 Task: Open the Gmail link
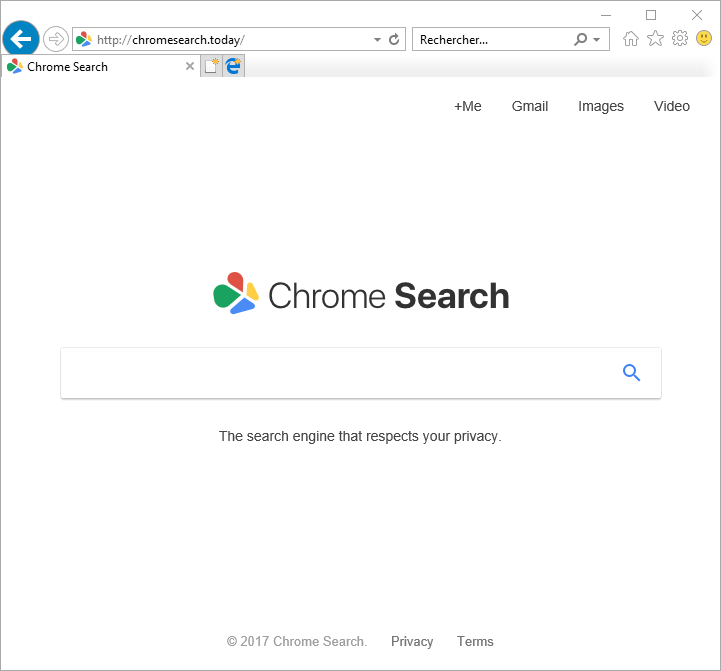[529, 106]
